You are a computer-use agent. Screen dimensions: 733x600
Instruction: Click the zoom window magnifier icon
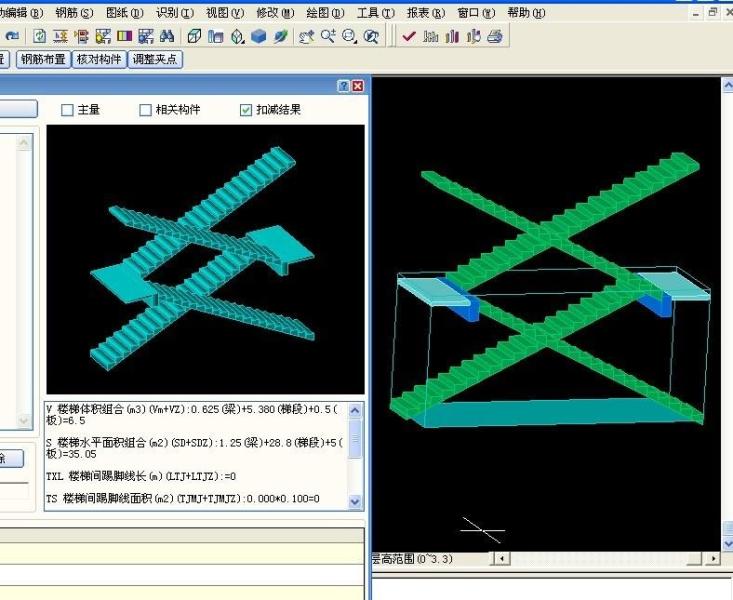tap(349, 36)
